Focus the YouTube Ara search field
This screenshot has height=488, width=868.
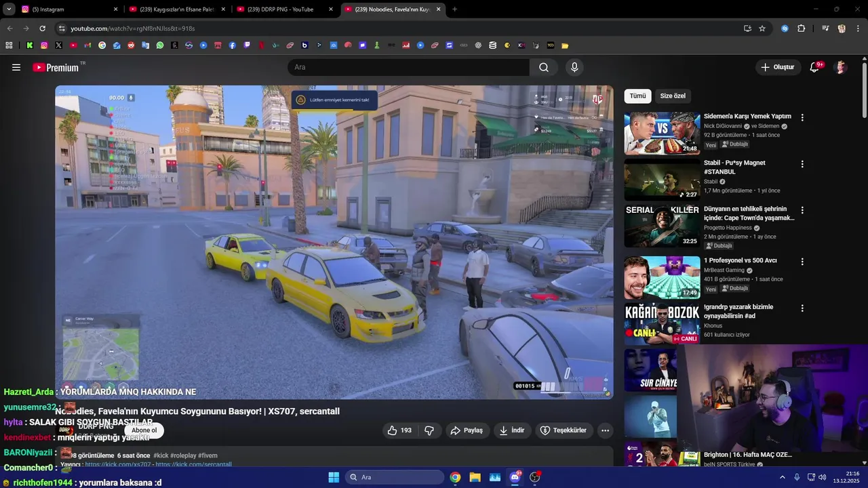(x=408, y=67)
